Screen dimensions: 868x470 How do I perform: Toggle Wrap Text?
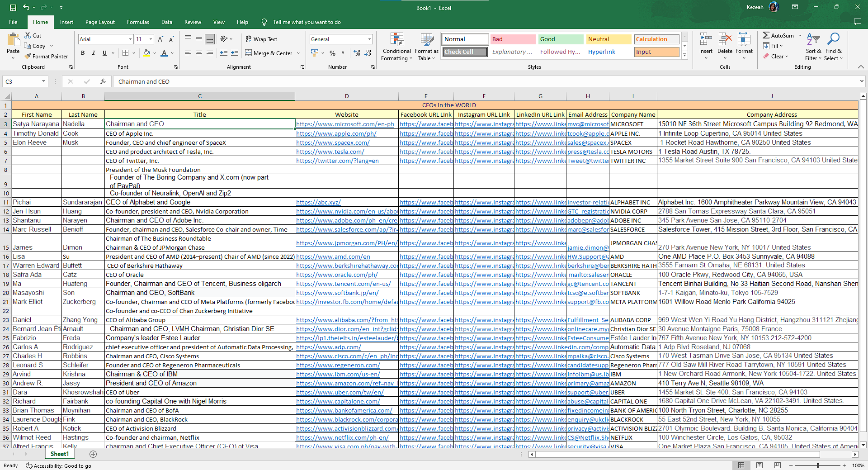click(x=261, y=39)
